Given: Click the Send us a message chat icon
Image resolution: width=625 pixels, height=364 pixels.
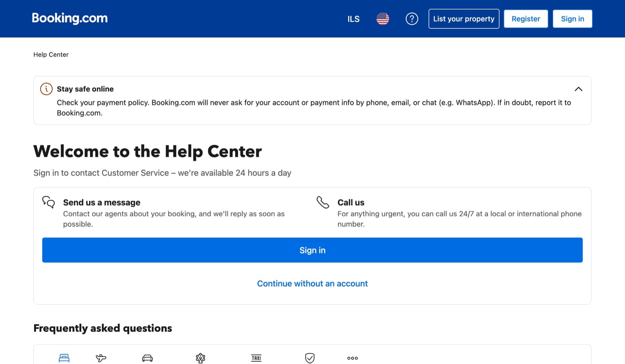Looking at the screenshot, I should point(48,202).
